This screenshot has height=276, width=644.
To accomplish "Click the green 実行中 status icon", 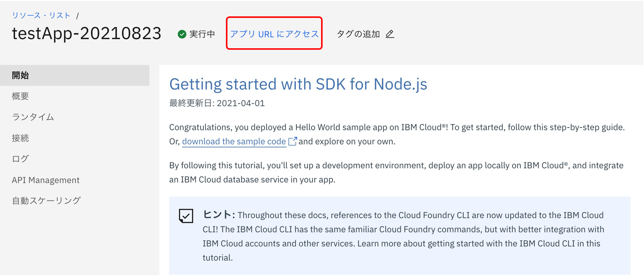I will point(182,34).
